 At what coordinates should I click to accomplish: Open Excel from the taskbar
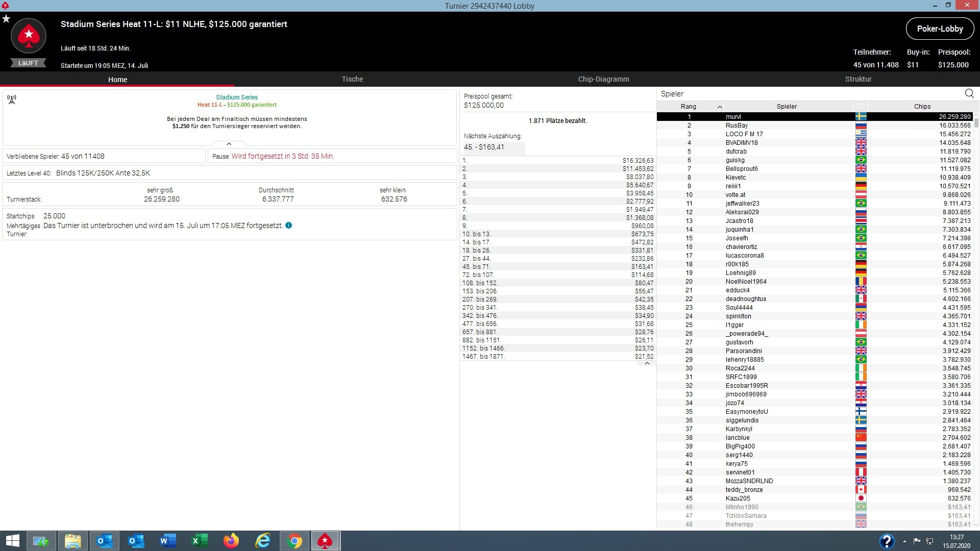[x=200, y=540]
